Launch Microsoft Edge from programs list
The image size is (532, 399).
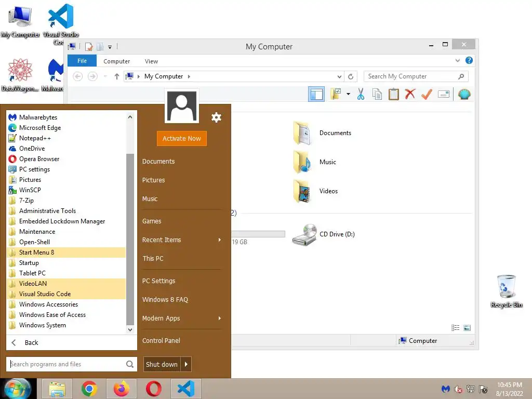point(66,128)
